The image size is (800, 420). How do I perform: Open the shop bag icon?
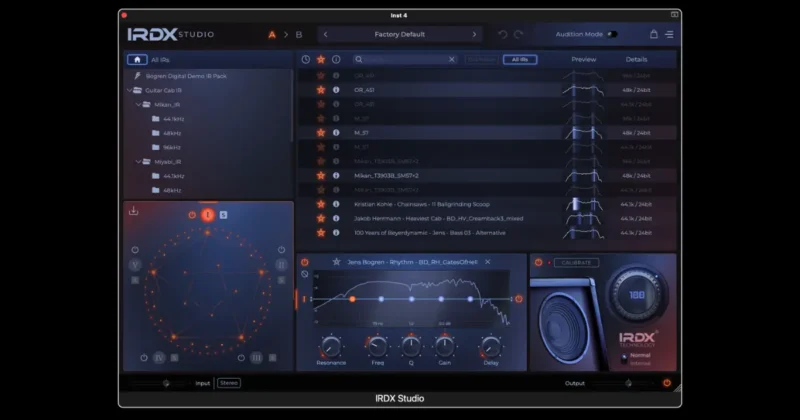point(654,34)
